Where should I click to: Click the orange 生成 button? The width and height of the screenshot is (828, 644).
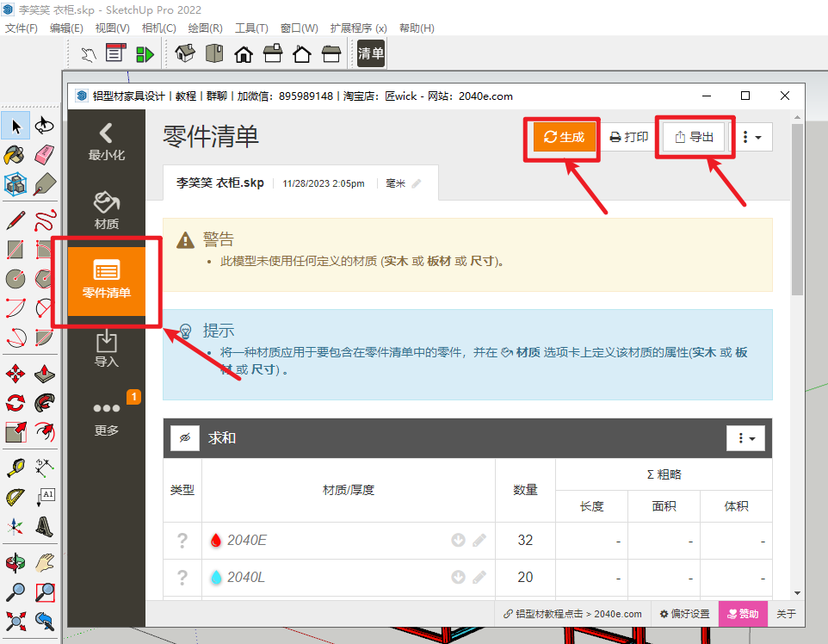pos(565,137)
